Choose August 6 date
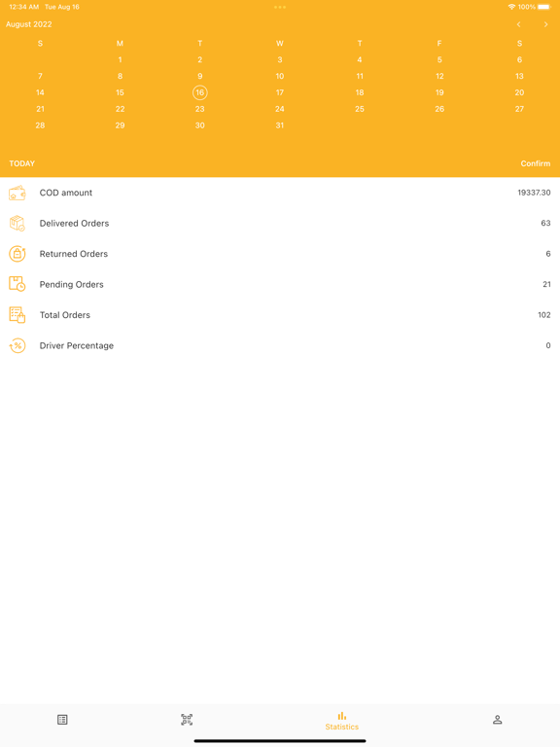 point(519,59)
